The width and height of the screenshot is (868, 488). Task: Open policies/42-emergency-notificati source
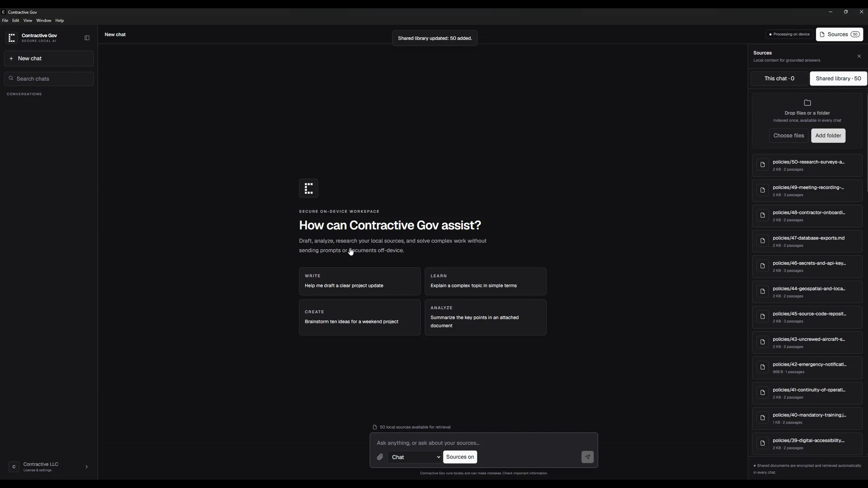[807, 368]
